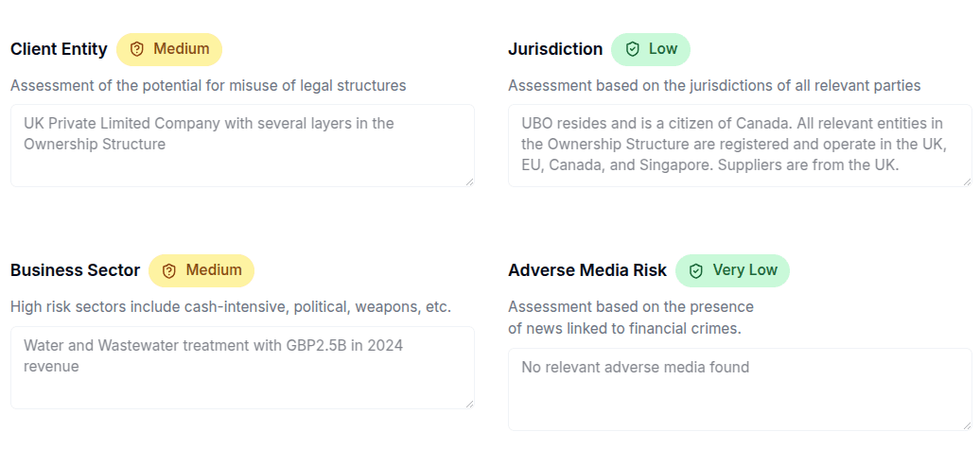The image size is (980, 449).
Task: Click resize handle of Jurisdiction textarea
Action: [967, 181]
